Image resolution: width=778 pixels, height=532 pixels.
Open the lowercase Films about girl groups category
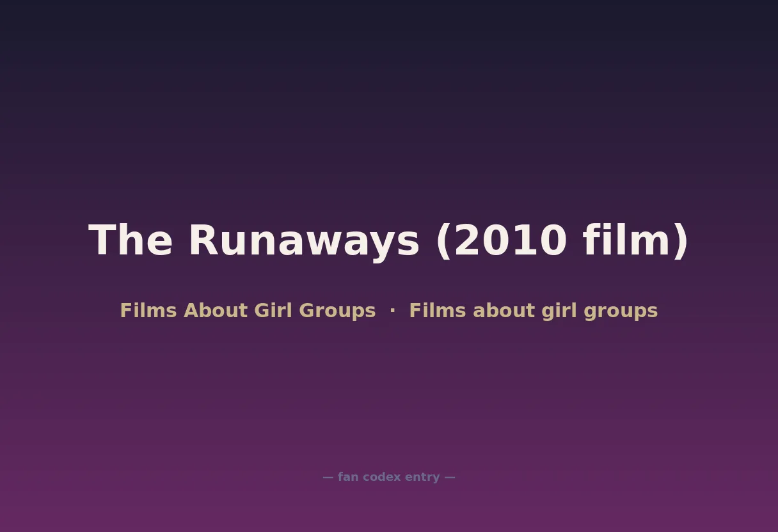[534, 311]
